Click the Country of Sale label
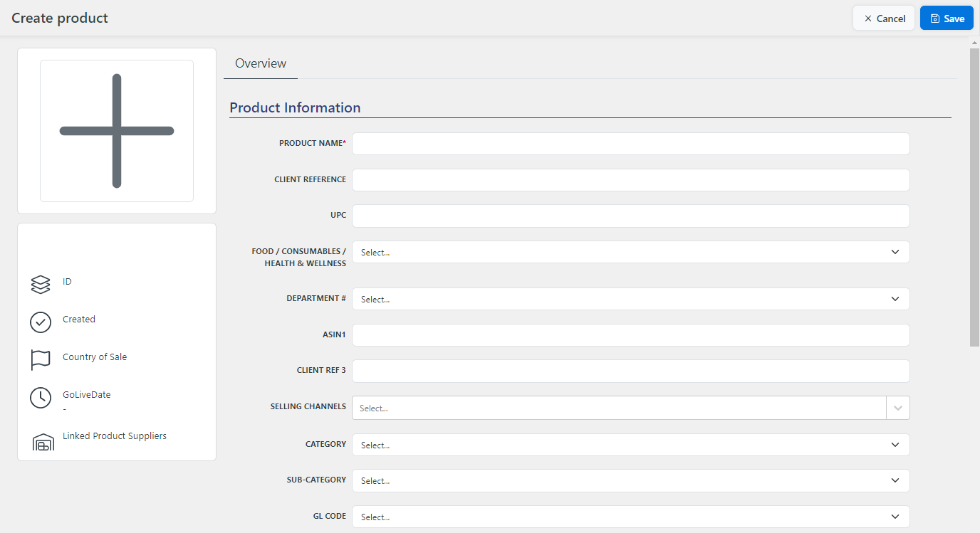980x533 pixels. pos(95,357)
